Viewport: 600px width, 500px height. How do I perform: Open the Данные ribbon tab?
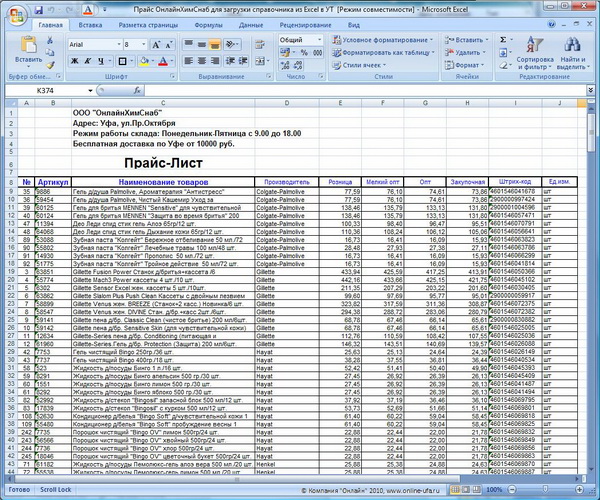(x=251, y=25)
